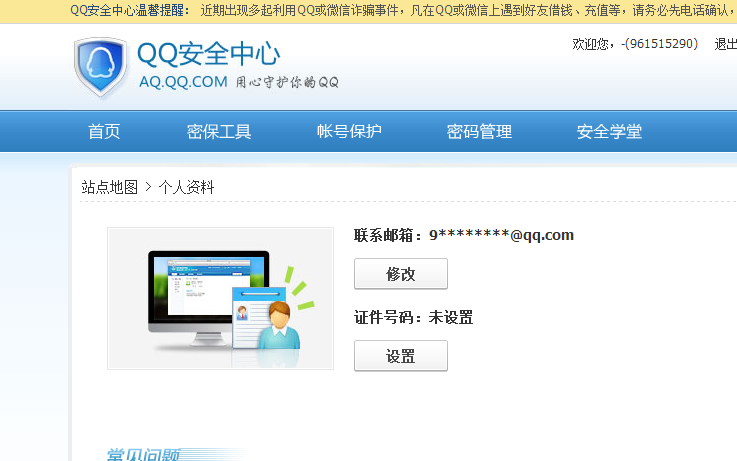Open the 首页 navigation item
The image size is (737, 461).
[x=104, y=132]
